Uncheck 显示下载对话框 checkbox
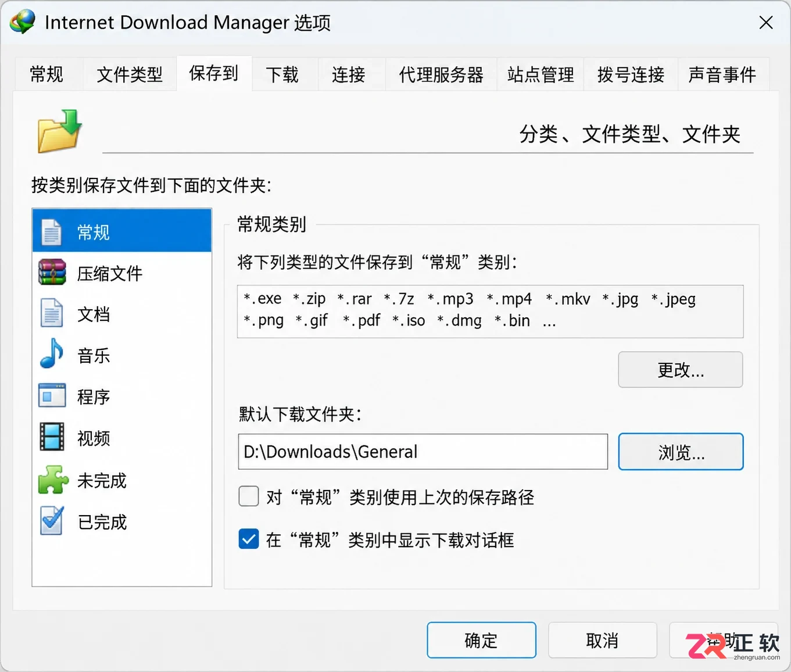 click(x=249, y=539)
